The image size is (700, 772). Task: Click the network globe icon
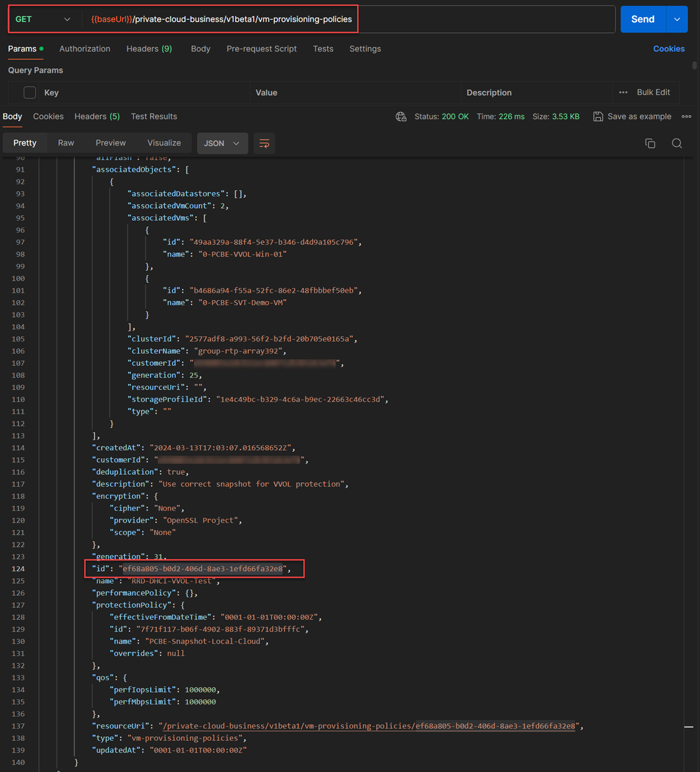coord(401,116)
